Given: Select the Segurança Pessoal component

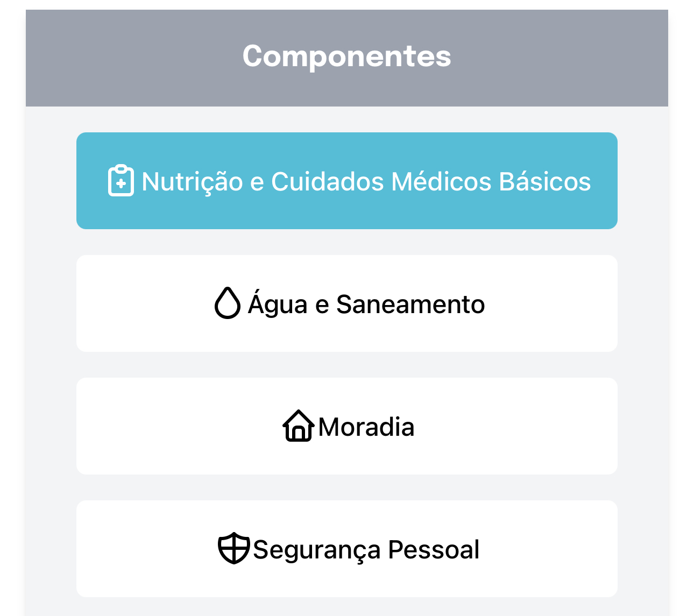Looking at the screenshot, I should click(346, 549).
